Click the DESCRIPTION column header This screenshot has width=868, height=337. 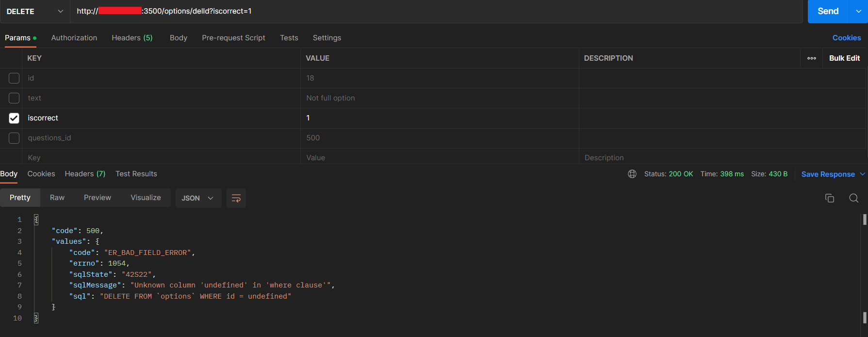(x=608, y=58)
